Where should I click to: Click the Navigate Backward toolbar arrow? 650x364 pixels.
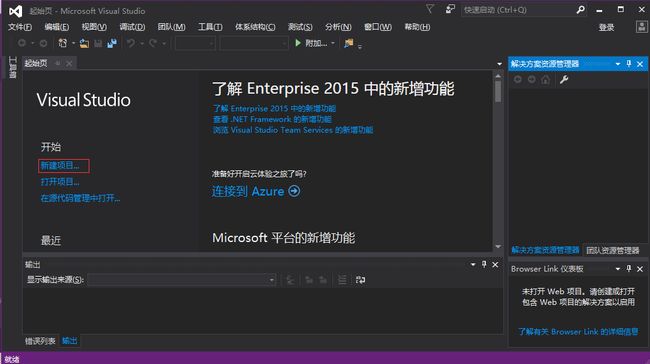(22, 43)
